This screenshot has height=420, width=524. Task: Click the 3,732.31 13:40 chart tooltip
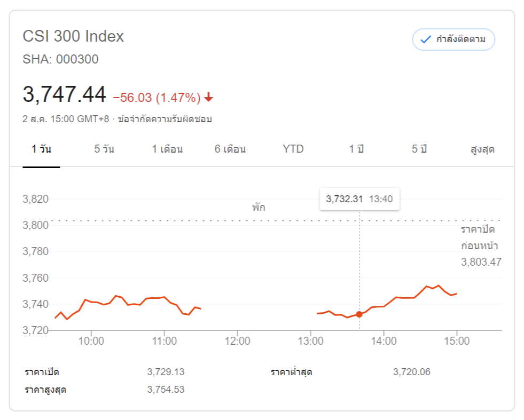coord(359,199)
